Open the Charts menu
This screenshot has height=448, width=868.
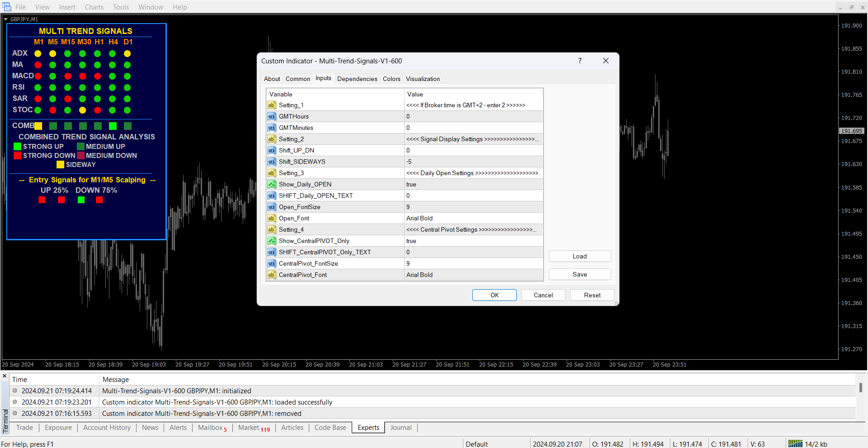94,7
